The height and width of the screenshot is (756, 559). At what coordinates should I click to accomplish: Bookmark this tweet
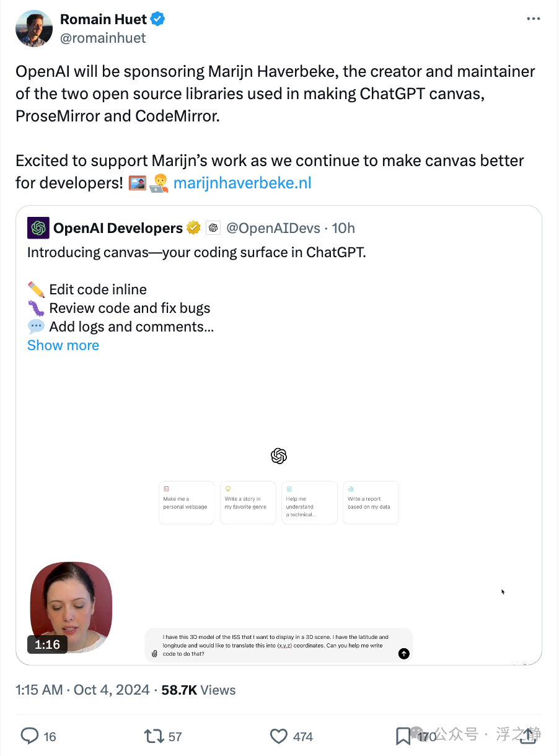[x=404, y=736]
